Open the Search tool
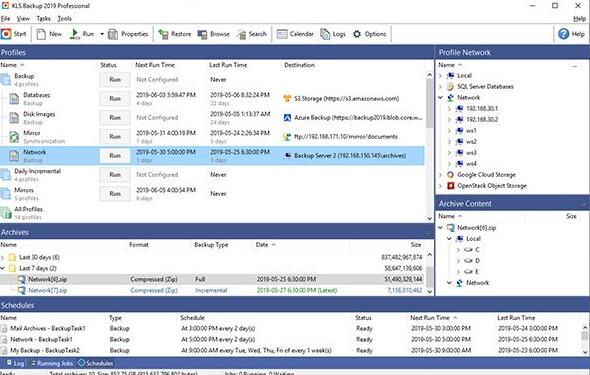This screenshot has width=590, height=375. [252, 34]
